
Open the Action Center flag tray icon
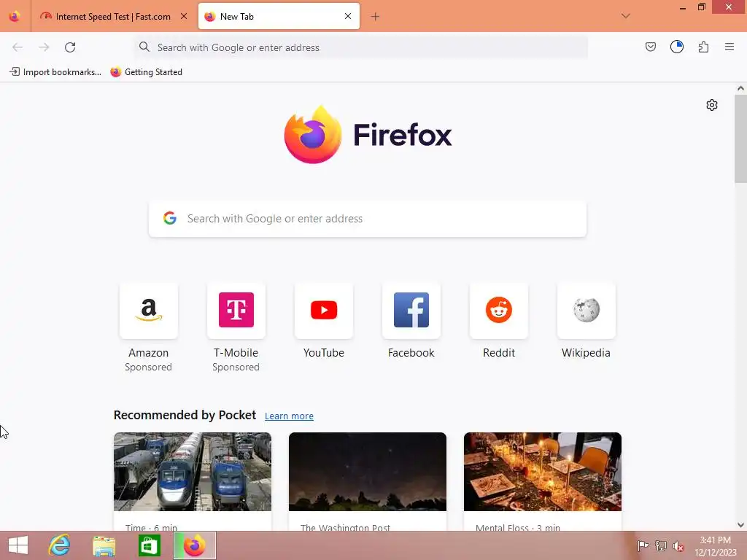coord(643,545)
